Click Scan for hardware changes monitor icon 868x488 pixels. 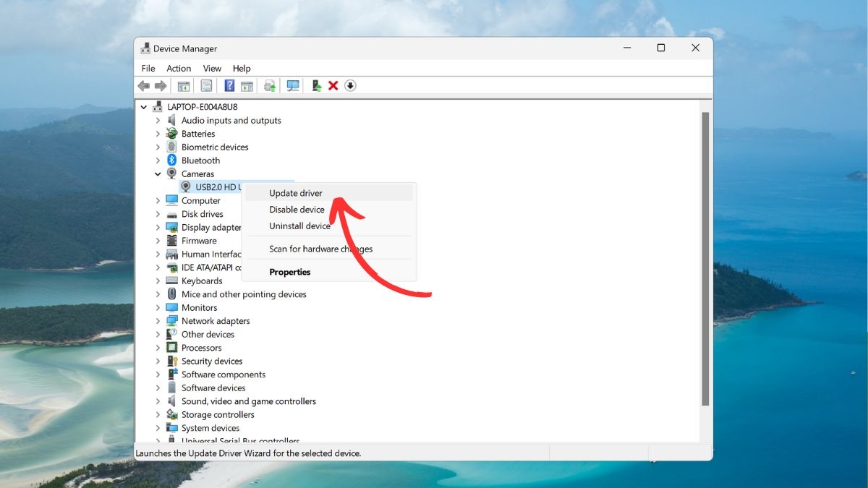point(293,85)
